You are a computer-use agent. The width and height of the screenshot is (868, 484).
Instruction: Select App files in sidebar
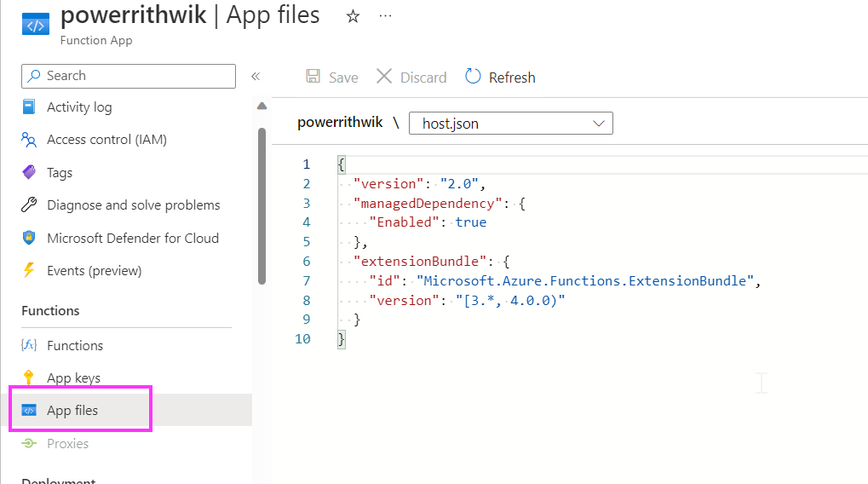point(72,411)
